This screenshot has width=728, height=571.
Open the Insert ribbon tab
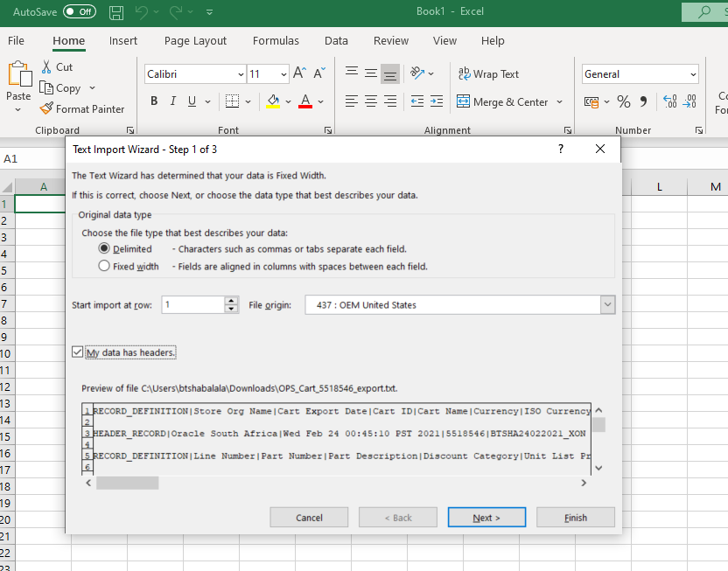123,41
